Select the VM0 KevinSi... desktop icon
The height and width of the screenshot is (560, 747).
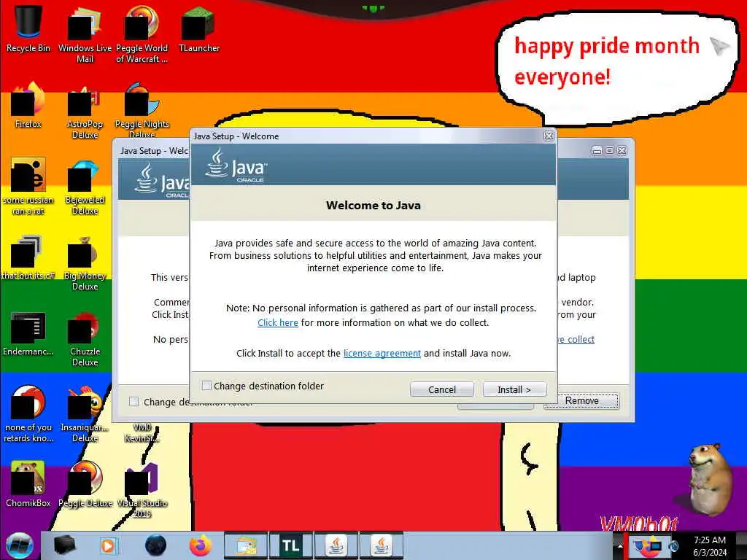tap(142, 432)
